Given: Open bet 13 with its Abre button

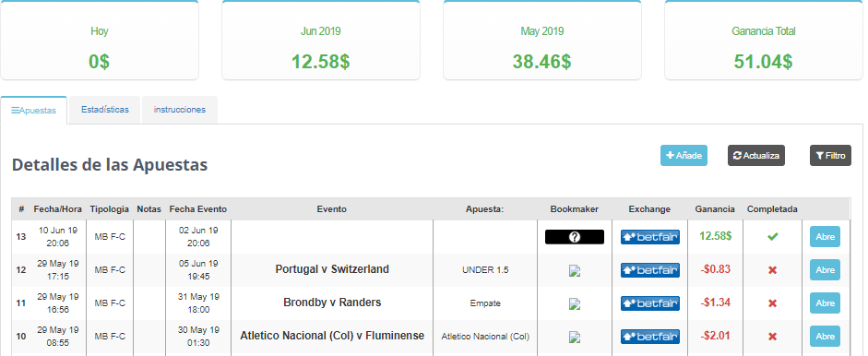Looking at the screenshot, I should point(825,237).
